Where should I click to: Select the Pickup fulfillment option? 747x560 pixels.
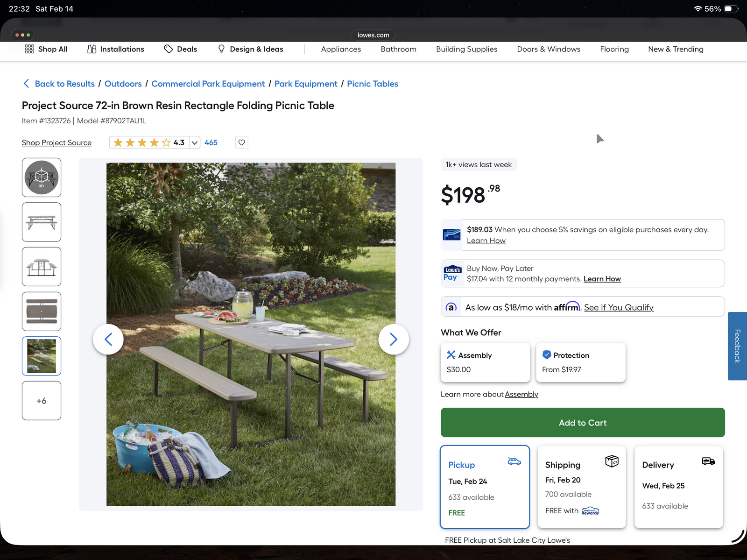[485, 487]
